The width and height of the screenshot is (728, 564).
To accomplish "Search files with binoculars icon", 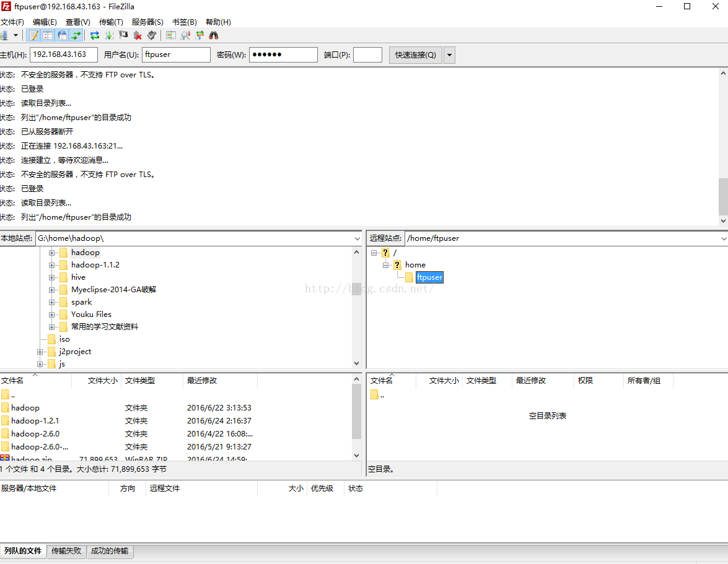I will [x=214, y=35].
